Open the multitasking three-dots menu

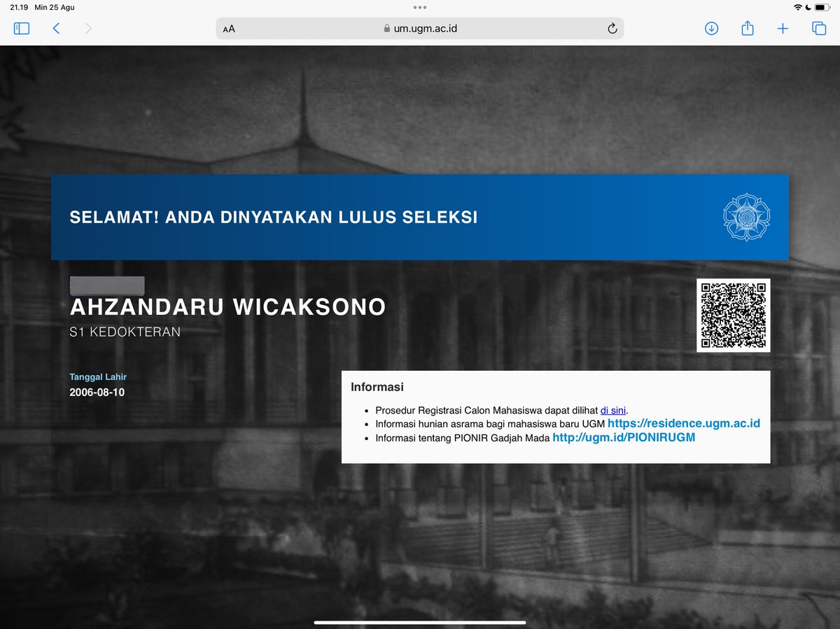coord(420,7)
